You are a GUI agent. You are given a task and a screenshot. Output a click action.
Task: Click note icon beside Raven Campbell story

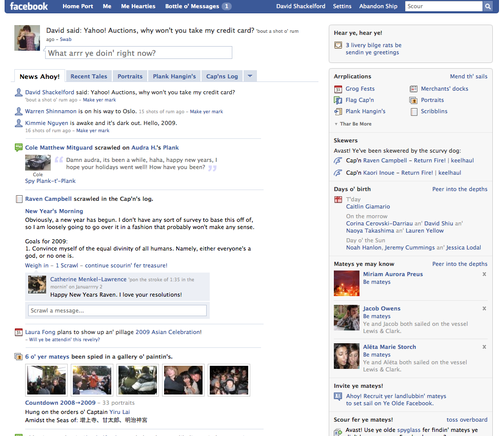[19, 199]
